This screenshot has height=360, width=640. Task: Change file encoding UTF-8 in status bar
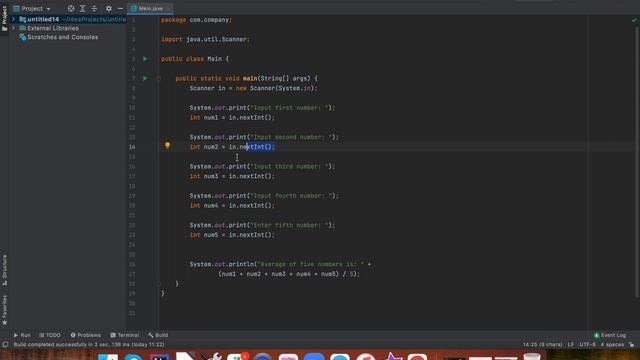click(587, 344)
